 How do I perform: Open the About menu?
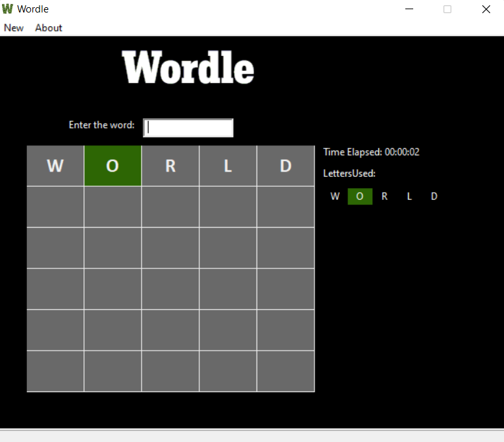click(x=49, y=28)
